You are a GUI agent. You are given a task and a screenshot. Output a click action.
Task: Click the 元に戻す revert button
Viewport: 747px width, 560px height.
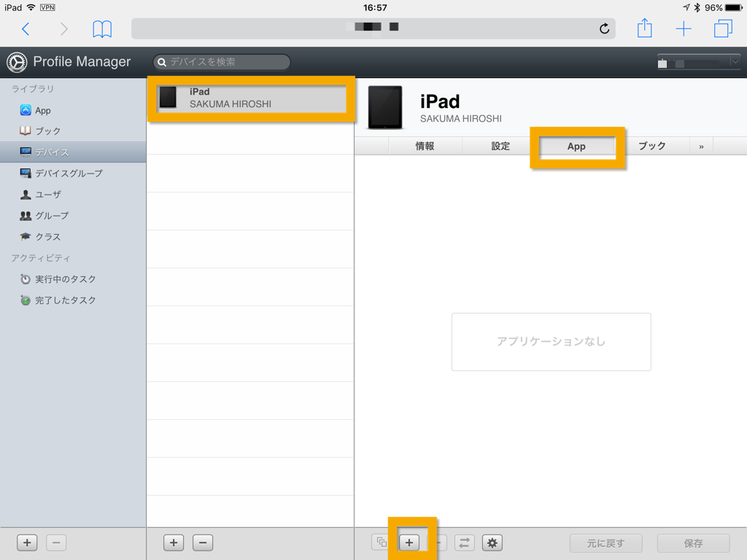click(x=605, y=542)
